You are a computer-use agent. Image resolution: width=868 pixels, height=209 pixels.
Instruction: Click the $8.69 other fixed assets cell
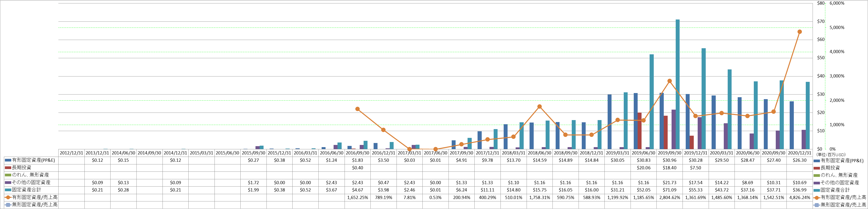747,182
